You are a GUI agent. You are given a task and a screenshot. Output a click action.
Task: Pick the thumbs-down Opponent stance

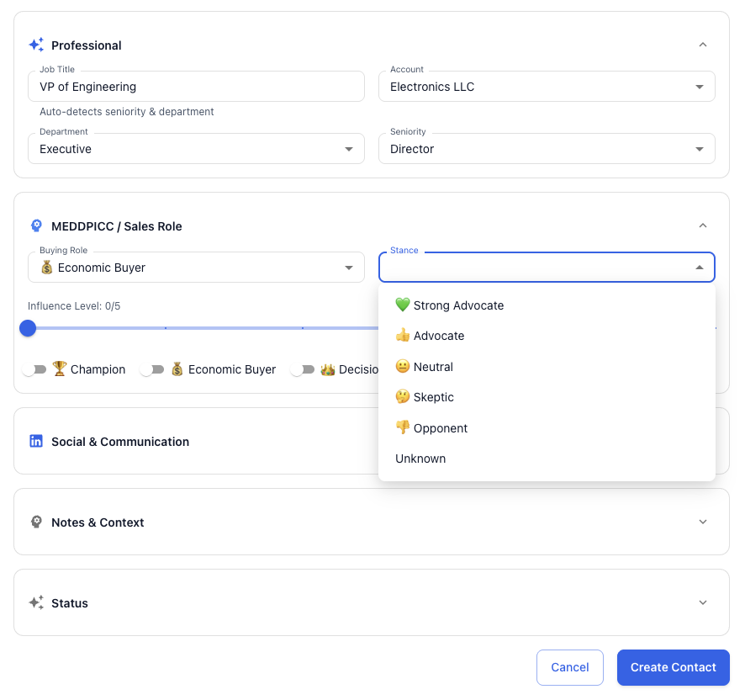point(431,428)
